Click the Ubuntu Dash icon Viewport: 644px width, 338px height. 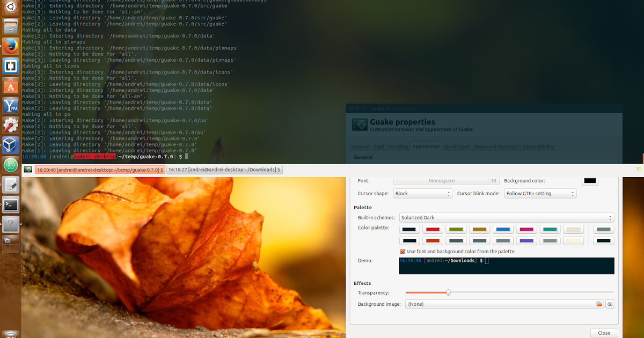pyautogui.click(x=11, y=9)
